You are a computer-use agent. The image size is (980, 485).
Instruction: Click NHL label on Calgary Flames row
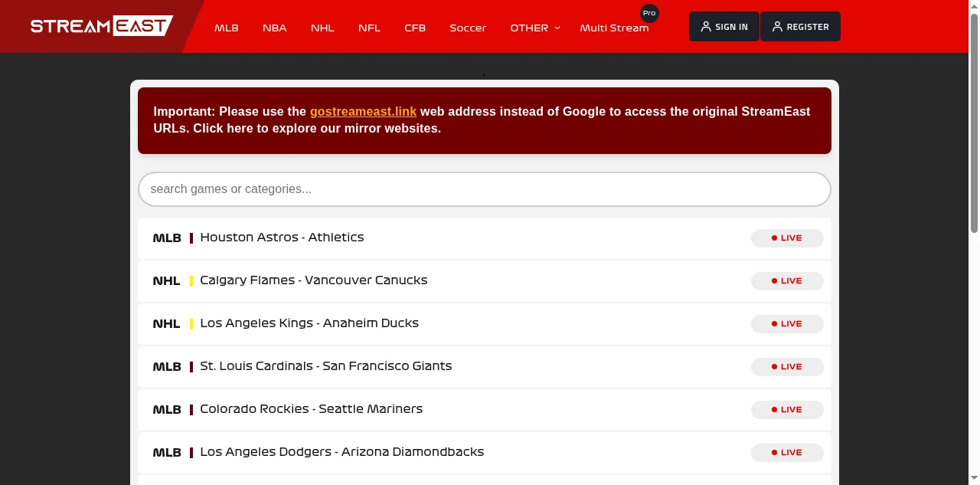coord(166,281)
